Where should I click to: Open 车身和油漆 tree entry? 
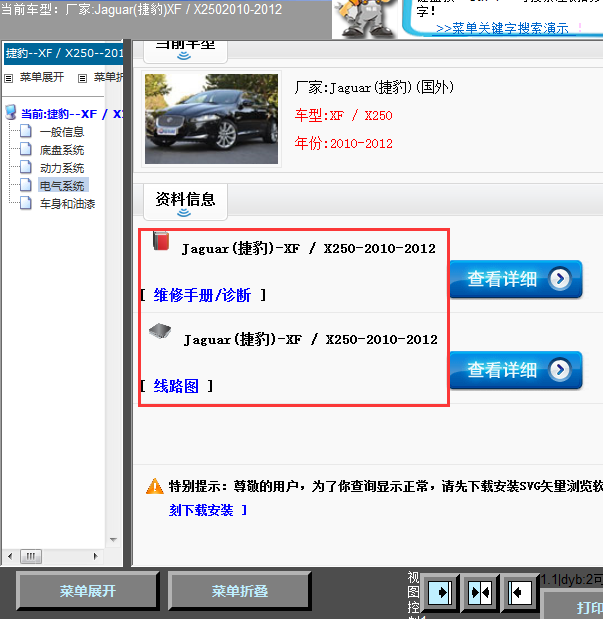67,204
